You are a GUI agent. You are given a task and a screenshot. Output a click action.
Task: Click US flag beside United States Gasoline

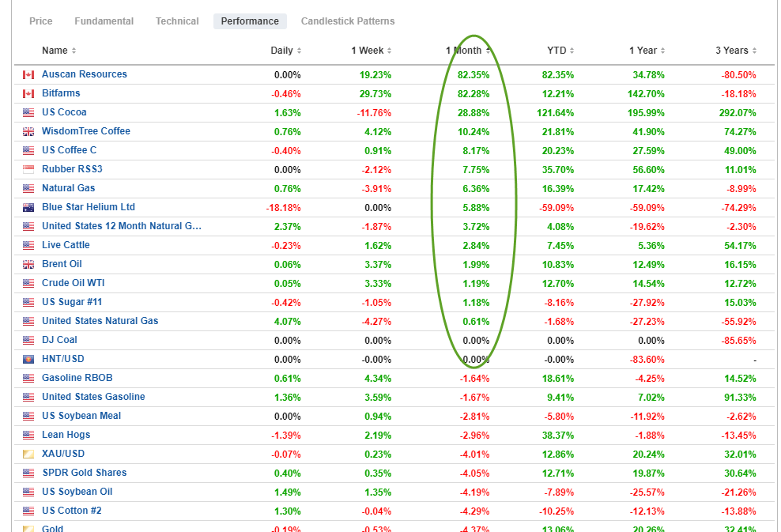[x=28, y=398]
